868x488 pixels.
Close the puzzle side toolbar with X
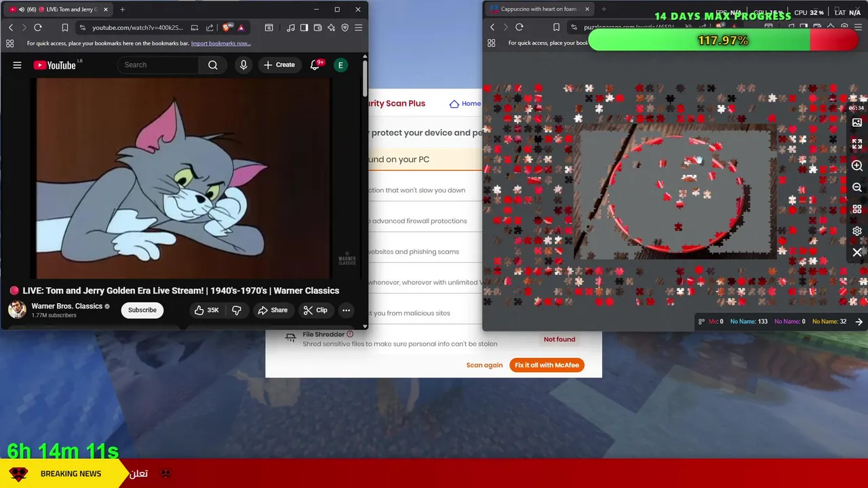tap(857, 253)
